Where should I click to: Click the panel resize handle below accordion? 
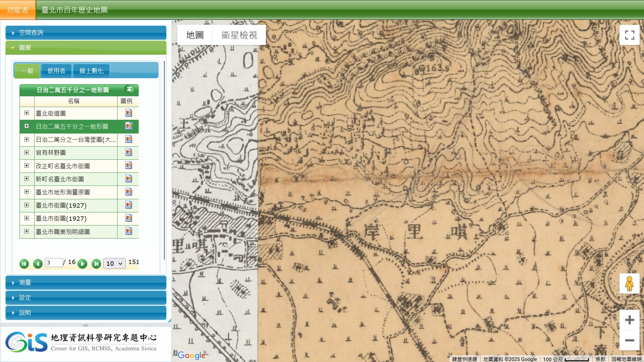coord(86,325)
